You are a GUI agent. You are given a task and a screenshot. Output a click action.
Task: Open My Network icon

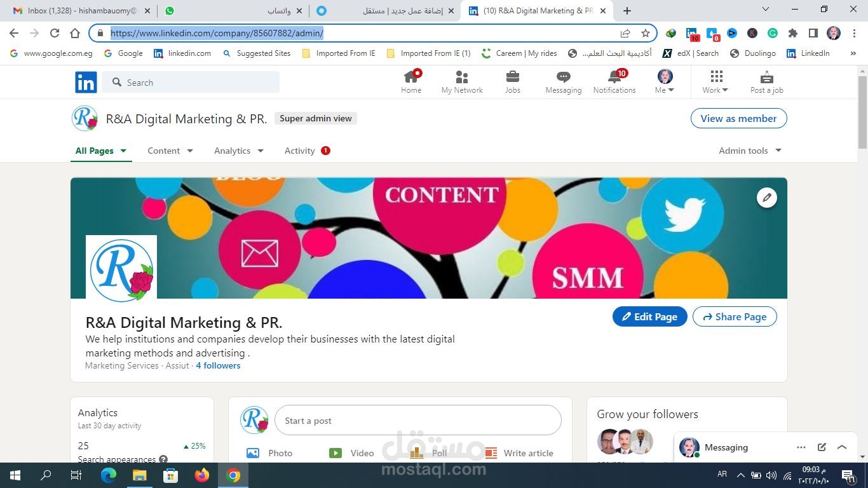point(462,77)
